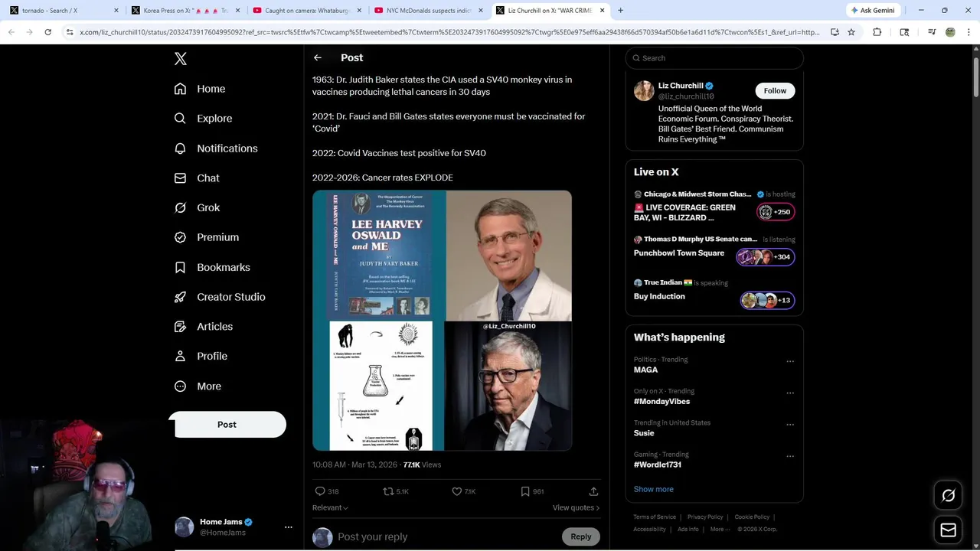Open the Explore page

(203, 119)
